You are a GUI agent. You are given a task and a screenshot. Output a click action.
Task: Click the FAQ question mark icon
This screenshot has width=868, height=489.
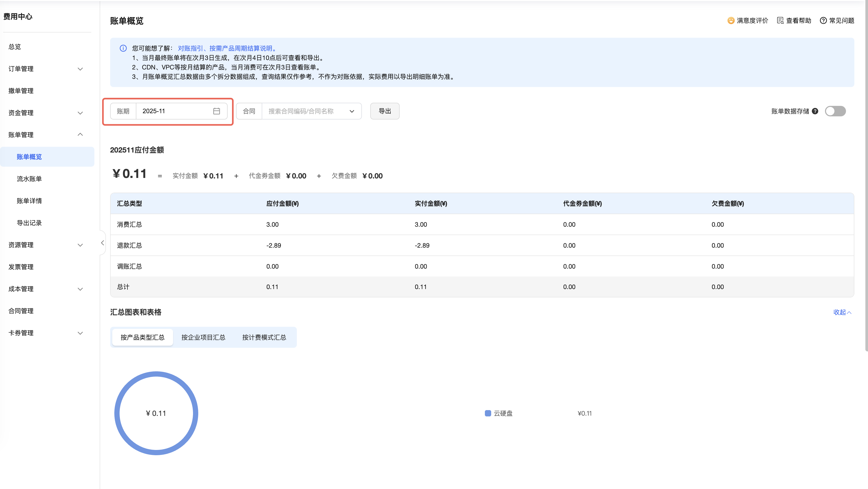click(x=823, y=20)
